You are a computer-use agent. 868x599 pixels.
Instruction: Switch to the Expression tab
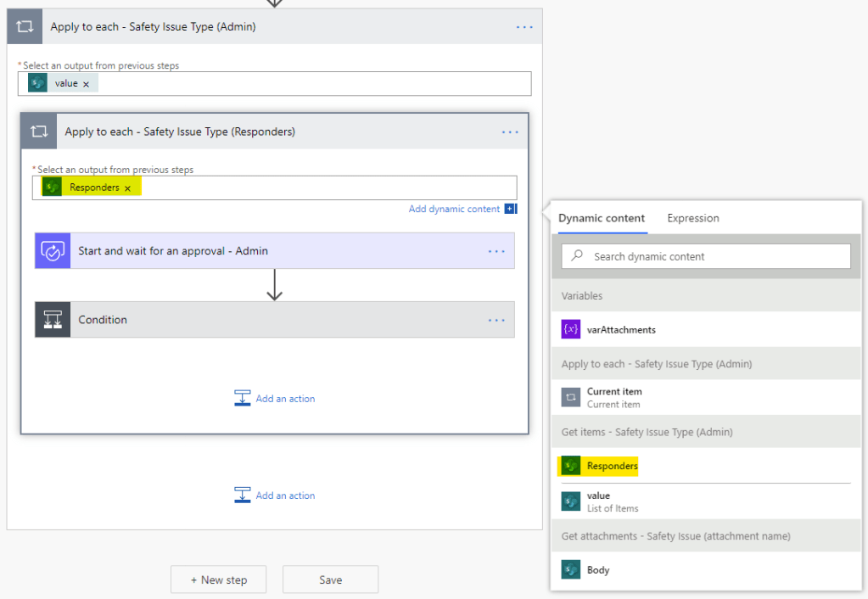point(692,218)
